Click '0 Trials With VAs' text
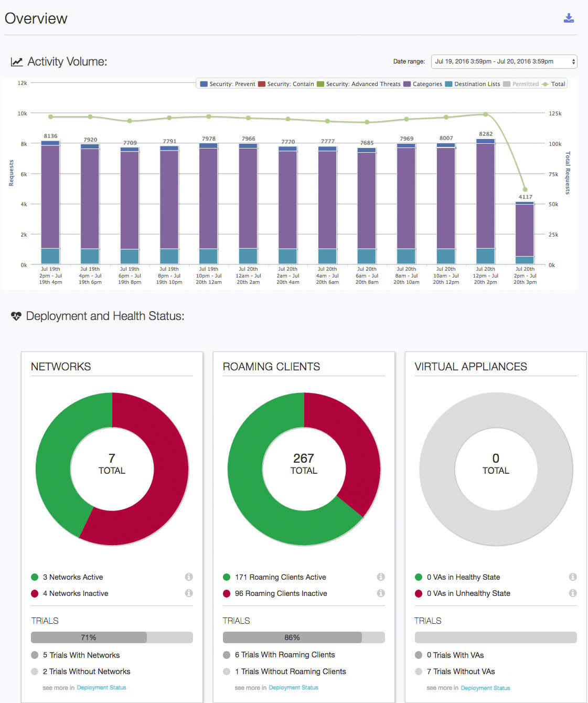This screenshot has width=588, height=703. pos(455,655)
